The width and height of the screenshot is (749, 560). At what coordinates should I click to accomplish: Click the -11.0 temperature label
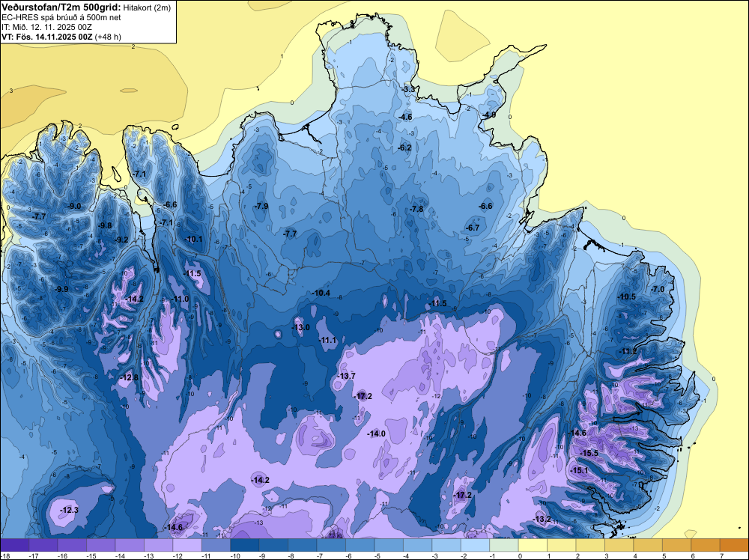[x=180, y=299]
